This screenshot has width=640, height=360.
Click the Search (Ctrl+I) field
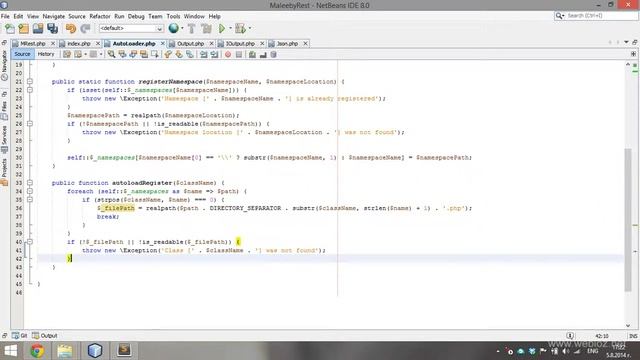point(596,16)
